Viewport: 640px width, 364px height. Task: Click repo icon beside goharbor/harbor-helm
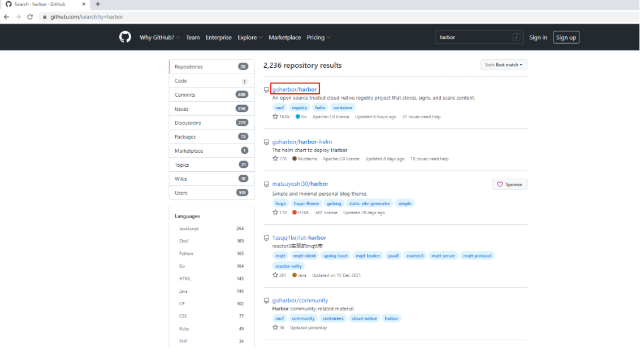[266, 142]
